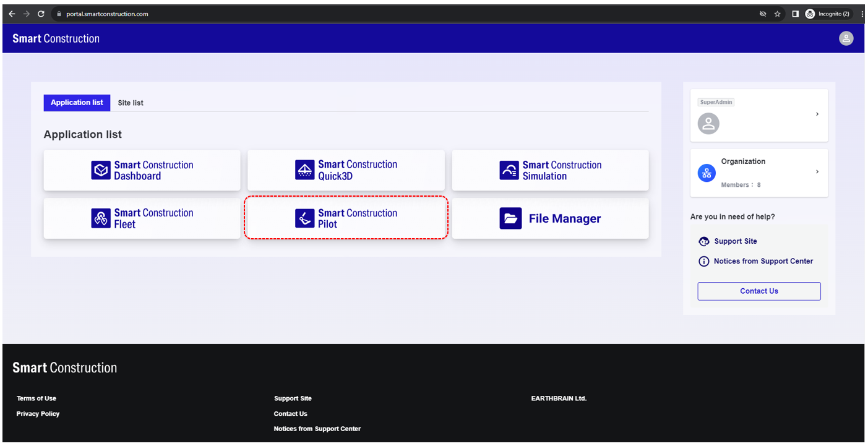Click the footer Smart Construction logo
The height and width of the screenshot is (446, 868).
[x=64, y=367]
